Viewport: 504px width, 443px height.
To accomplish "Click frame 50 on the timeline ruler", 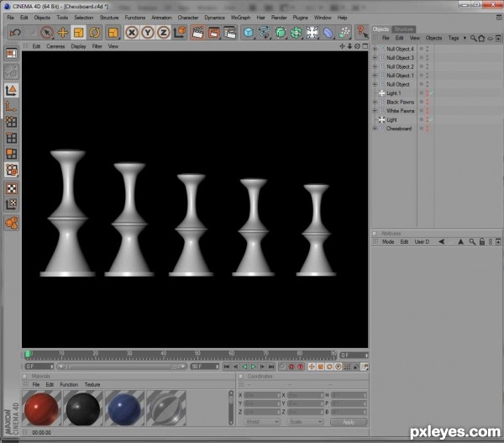I will (197, 355).
